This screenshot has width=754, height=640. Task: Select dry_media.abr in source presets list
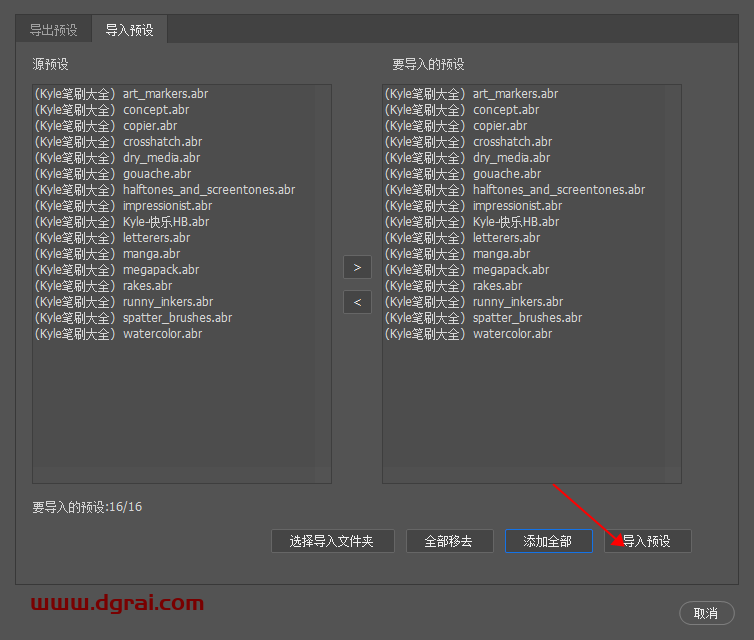[x=117, y=158]
